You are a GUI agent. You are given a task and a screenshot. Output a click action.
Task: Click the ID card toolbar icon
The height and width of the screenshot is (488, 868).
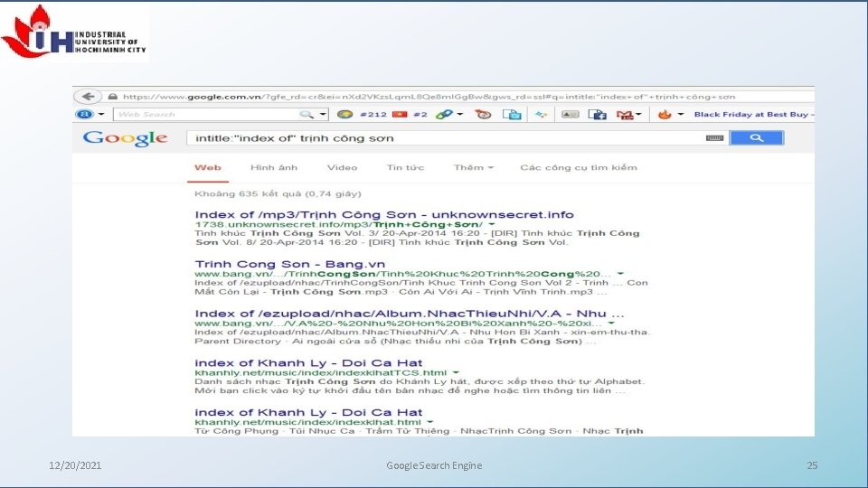[x=570, y=115]
